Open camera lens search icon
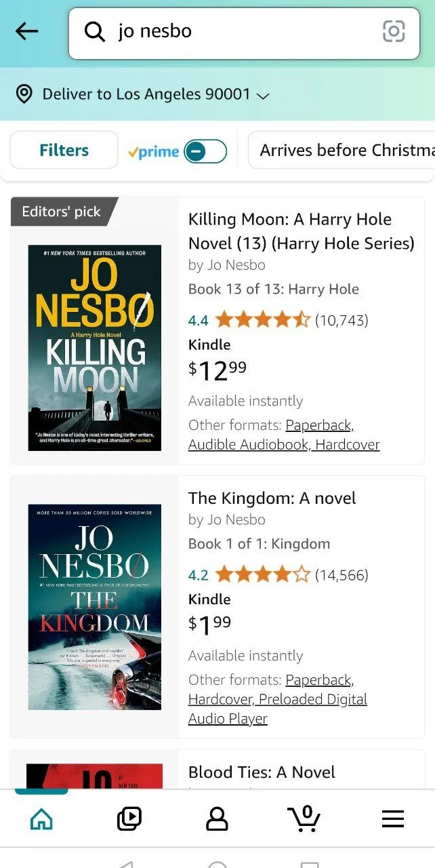The height and width of the screenshot is (868, 435). coord(394,31)
